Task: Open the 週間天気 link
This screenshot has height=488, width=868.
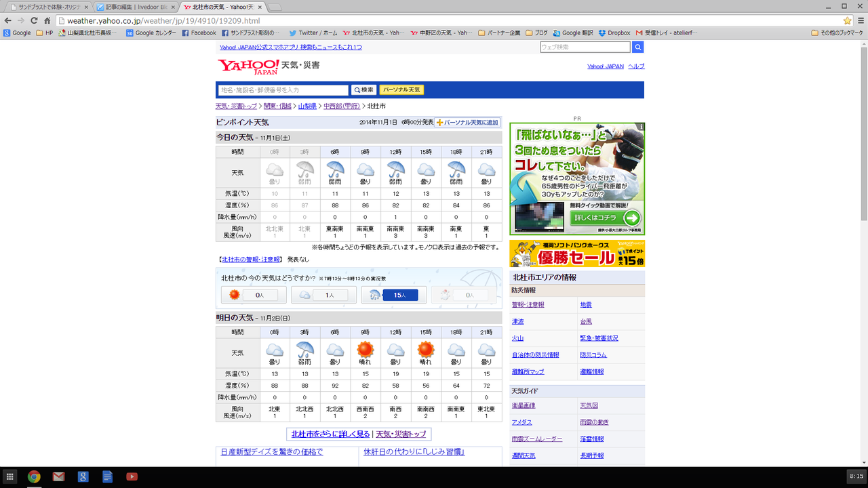Action: (x=524, y=455)
